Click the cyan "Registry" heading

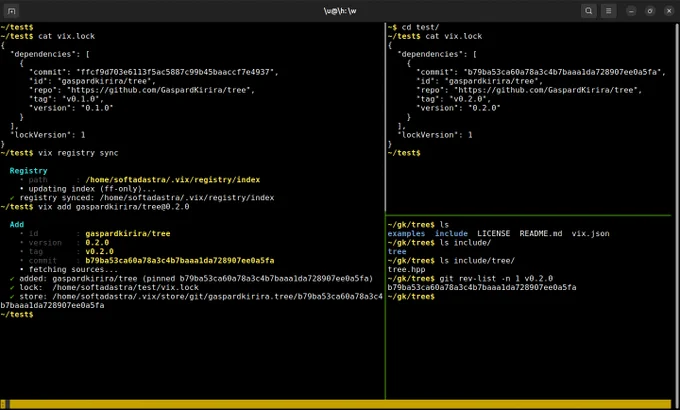coord(28,171)
